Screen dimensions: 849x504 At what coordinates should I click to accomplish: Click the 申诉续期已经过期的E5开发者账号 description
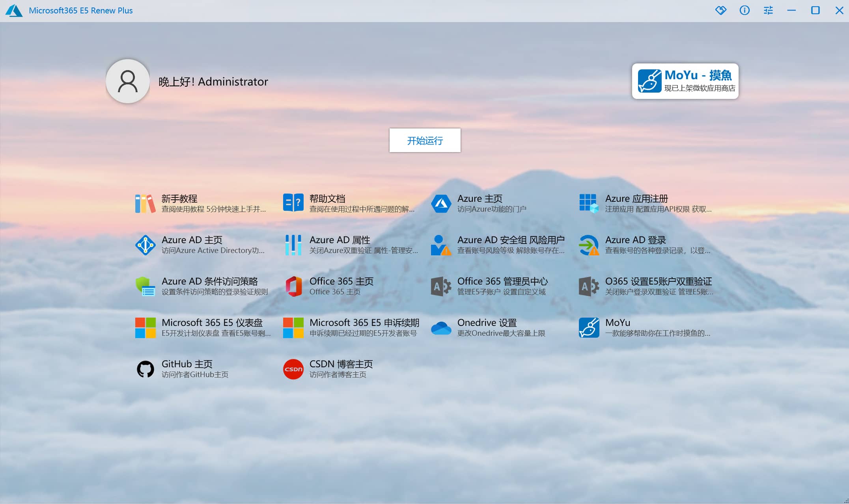coord(363,333)
